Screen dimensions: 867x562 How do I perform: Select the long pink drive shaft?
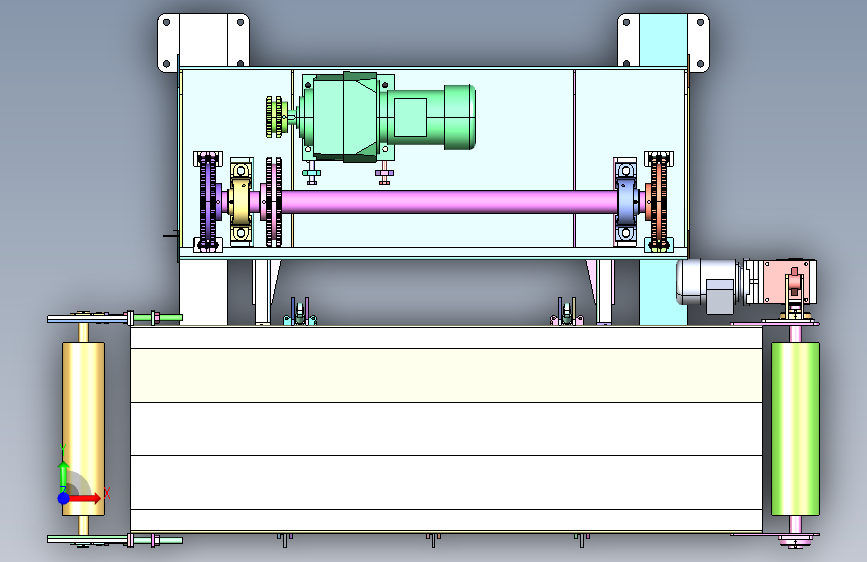pyautogui.click(x=448, y=201)
